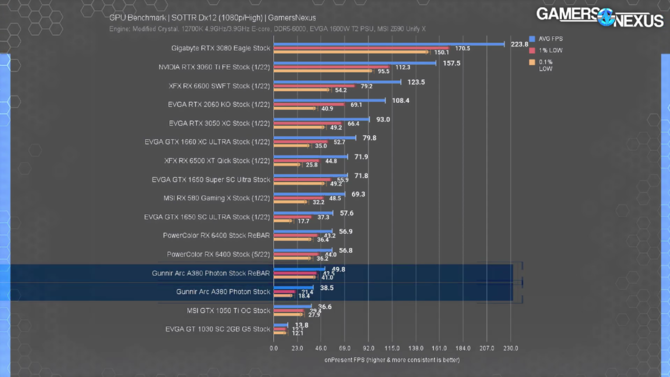Image resolution: width=670 pixels, height=377 pixels.
Task: Click the EVGA GTX 1650 SC ULTRA Stock label
Action: pos(207,217)
